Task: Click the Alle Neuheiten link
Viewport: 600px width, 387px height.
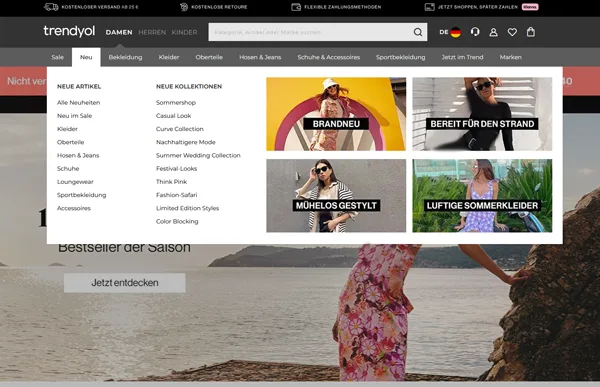Action: pyautogui.click(x=78, y=103)
